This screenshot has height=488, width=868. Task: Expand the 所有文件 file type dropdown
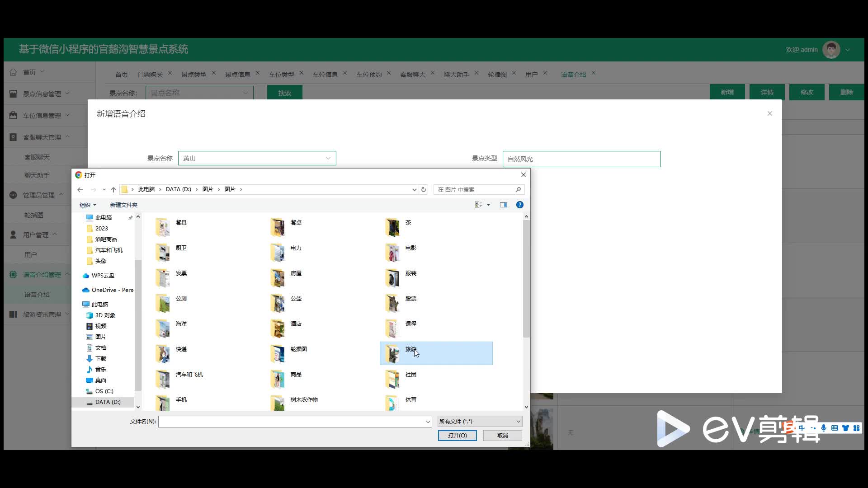[x=480, y=421]
